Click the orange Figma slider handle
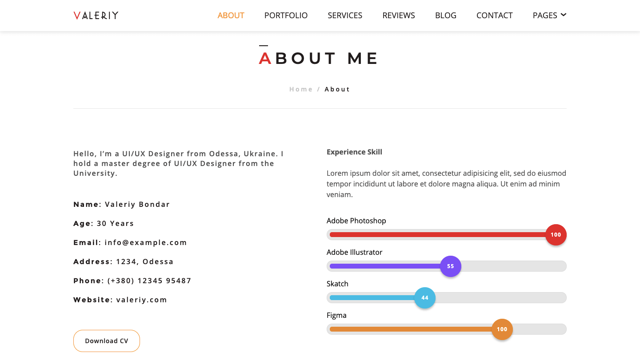This screenshot has height=364, width=640. (x=502, y=329)
